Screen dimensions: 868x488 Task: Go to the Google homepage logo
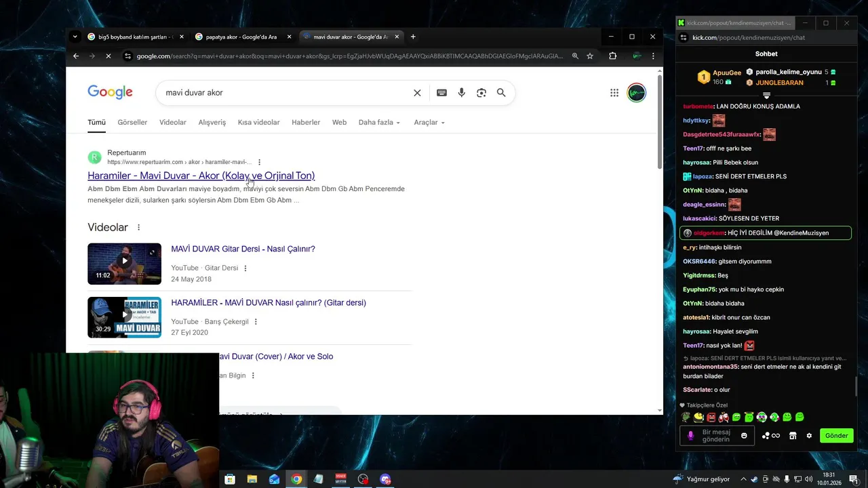click(x=110, y=93)
